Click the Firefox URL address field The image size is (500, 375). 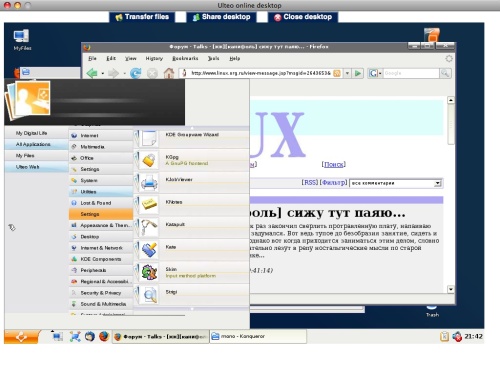tap(261, 73)
